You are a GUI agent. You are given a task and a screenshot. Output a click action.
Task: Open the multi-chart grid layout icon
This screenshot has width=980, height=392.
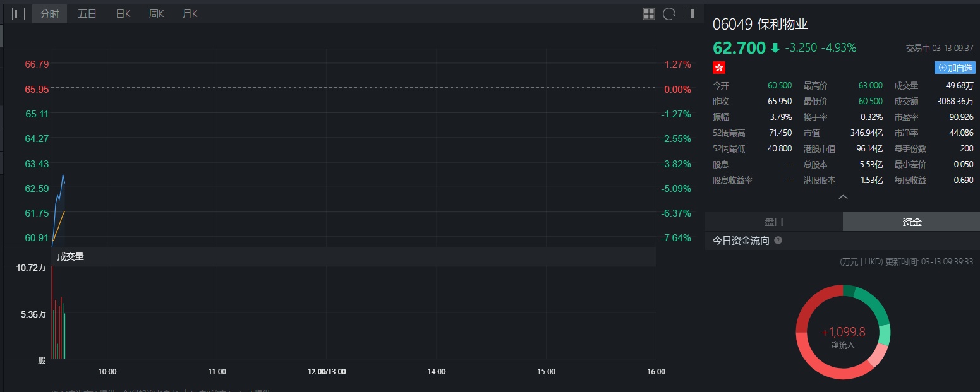(649, 13)
